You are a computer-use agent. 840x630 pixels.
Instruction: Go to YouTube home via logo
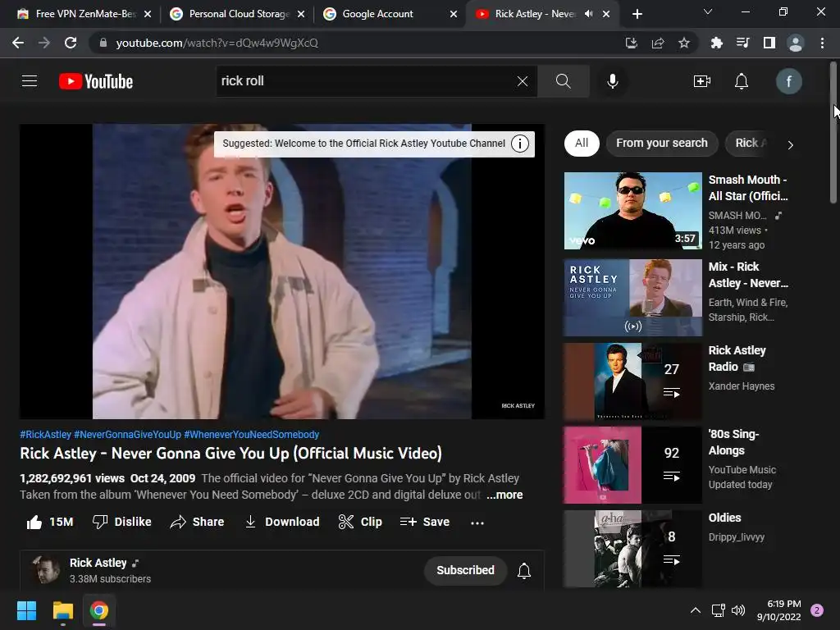96,81
